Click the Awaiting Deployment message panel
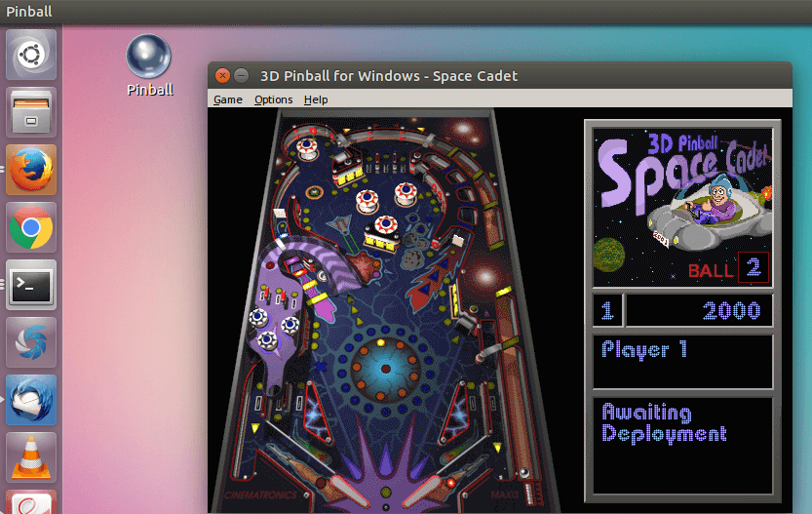The height and width of the screenshot is (514, 812). (x=682, y=444)
